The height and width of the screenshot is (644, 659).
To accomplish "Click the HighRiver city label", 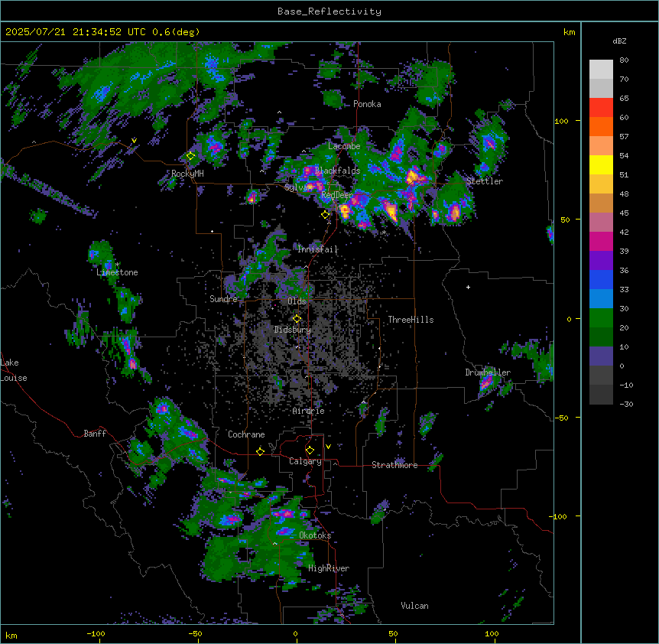I will pyautogui.click(x=329, y=568).
